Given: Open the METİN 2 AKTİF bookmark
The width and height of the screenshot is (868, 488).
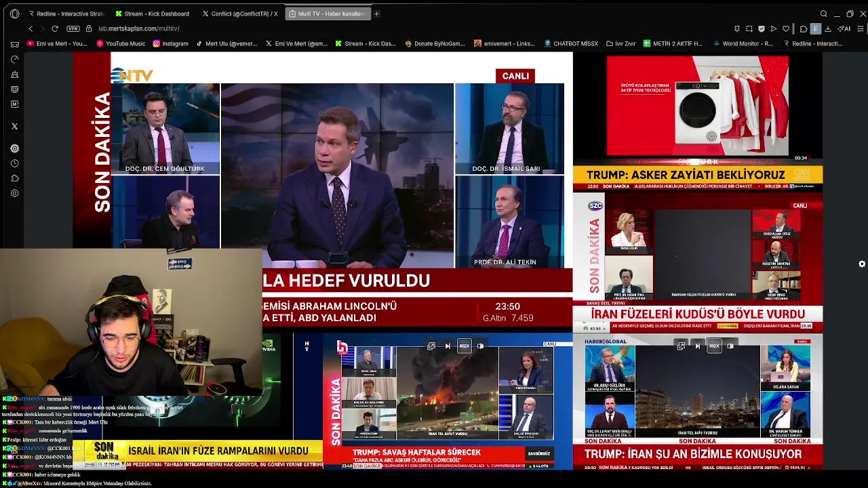Looking at the screenshot, I should point(673,43).
